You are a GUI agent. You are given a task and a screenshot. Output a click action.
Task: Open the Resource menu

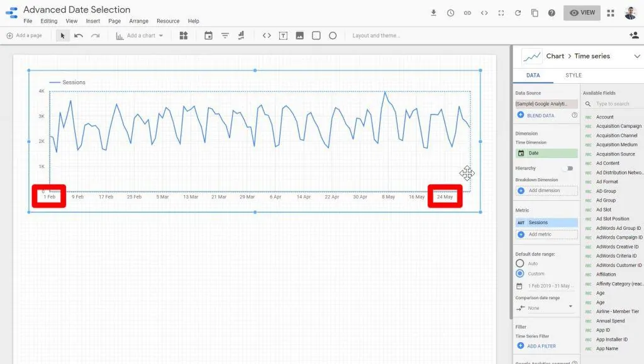tap(167, 21)
